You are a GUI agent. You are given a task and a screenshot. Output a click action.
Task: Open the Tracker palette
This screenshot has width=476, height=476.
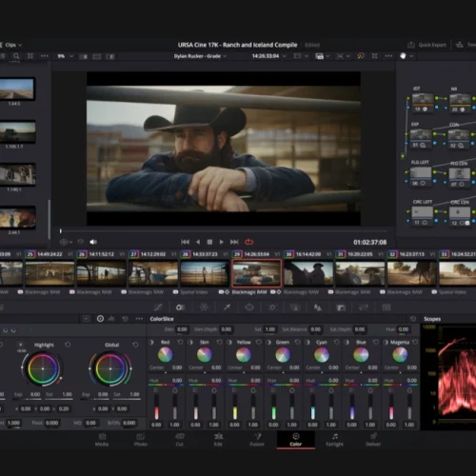(x=272, y=307)
